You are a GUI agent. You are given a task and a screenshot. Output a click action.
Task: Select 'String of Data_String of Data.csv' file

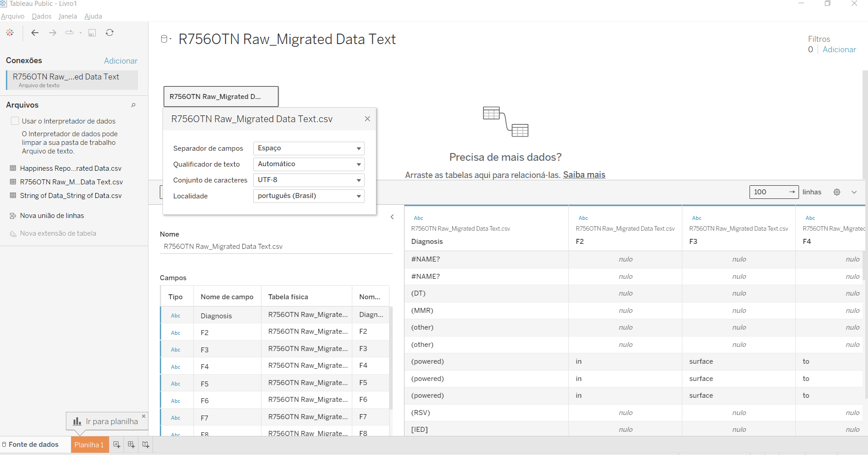71,196
